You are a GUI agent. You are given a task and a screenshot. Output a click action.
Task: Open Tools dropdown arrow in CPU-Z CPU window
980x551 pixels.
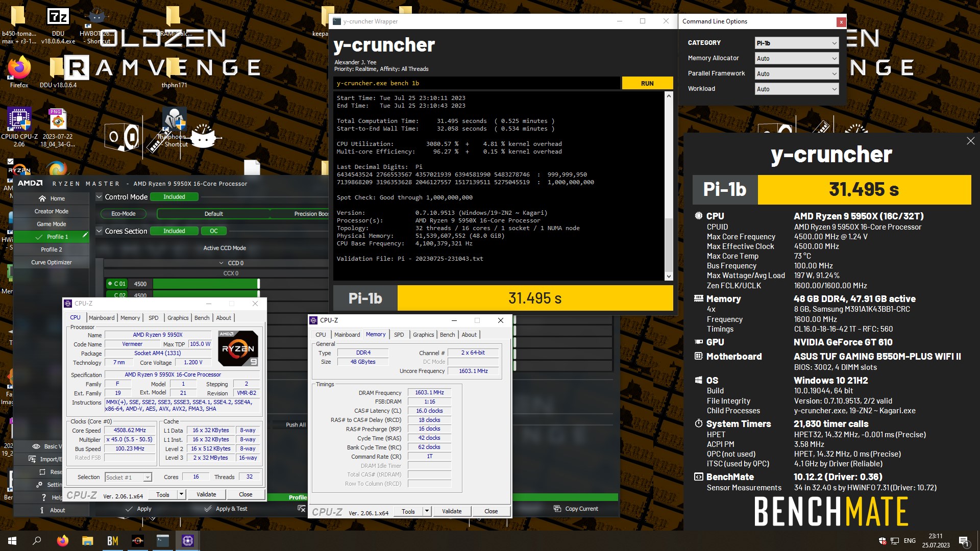[181, 494]
